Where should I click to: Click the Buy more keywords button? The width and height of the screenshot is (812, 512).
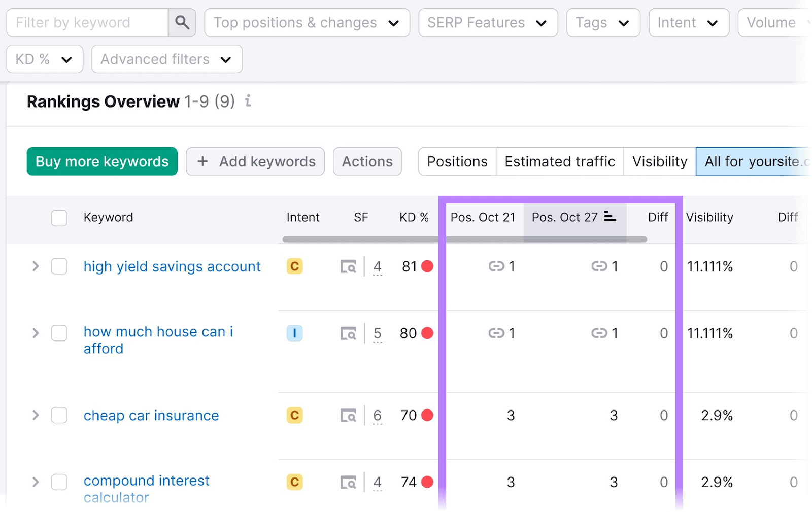click(101, 161)
